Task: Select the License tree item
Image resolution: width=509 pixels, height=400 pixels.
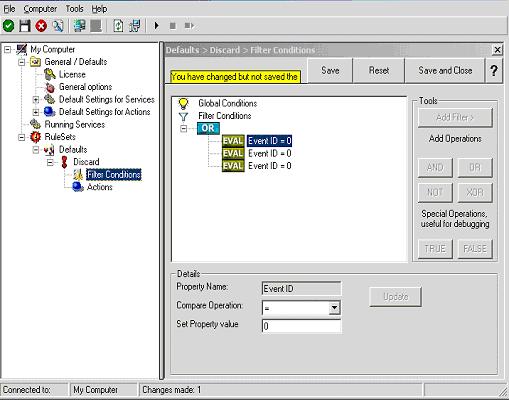Action: (x=72, y=74)
